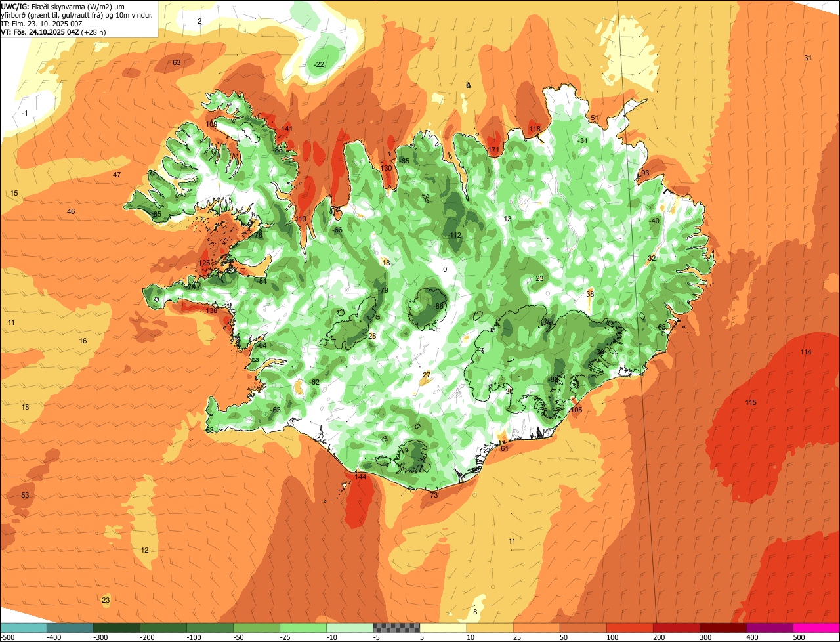Click the checkered -5 to 5 legend swatch
The height and width of the screenshot is (642, 840).
pos(396,628)
